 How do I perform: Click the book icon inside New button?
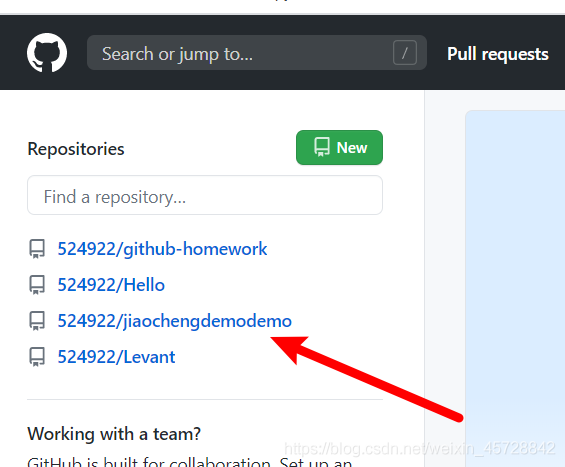point(321,147)
